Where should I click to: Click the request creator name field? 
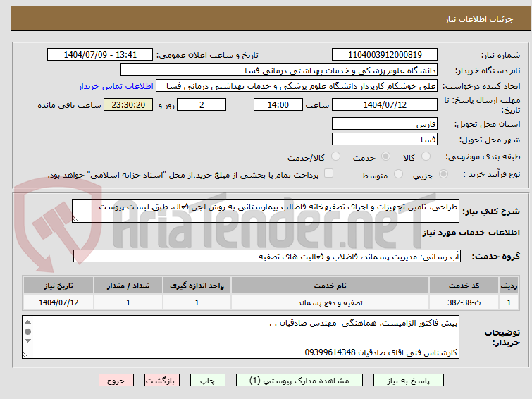tap(297, 86)
